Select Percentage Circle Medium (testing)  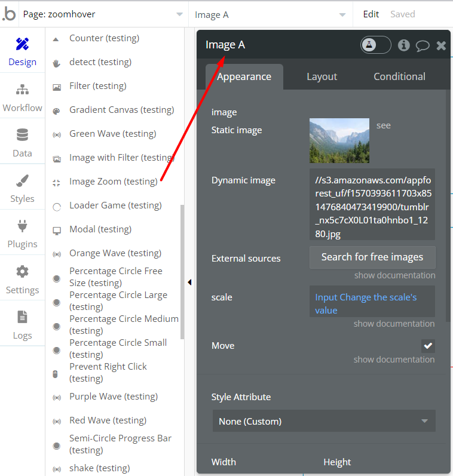[x=124, y=324]
